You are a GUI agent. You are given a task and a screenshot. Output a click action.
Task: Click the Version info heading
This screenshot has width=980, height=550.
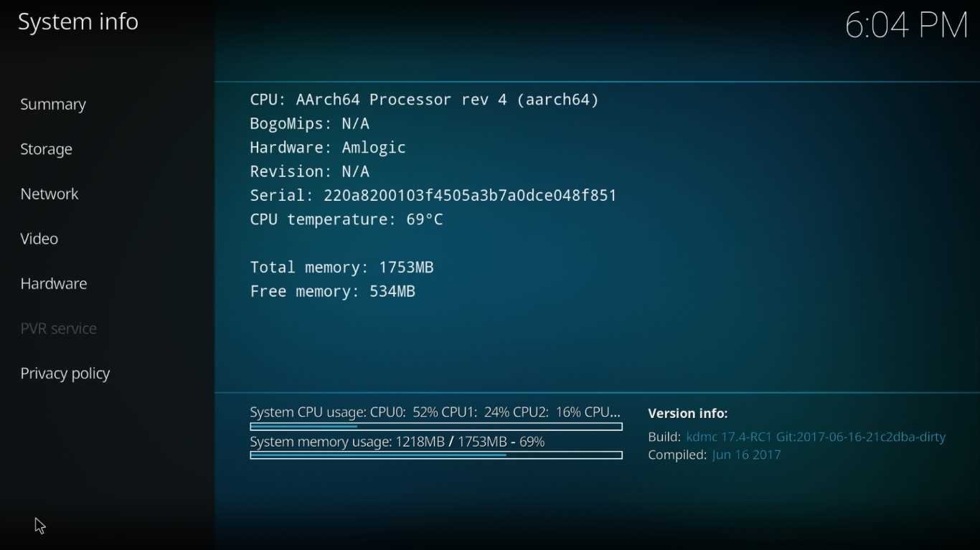point(688,413)
